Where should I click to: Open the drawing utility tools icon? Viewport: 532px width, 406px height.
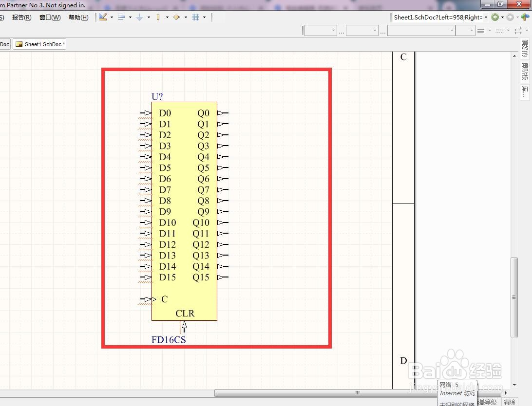(103, 17)
